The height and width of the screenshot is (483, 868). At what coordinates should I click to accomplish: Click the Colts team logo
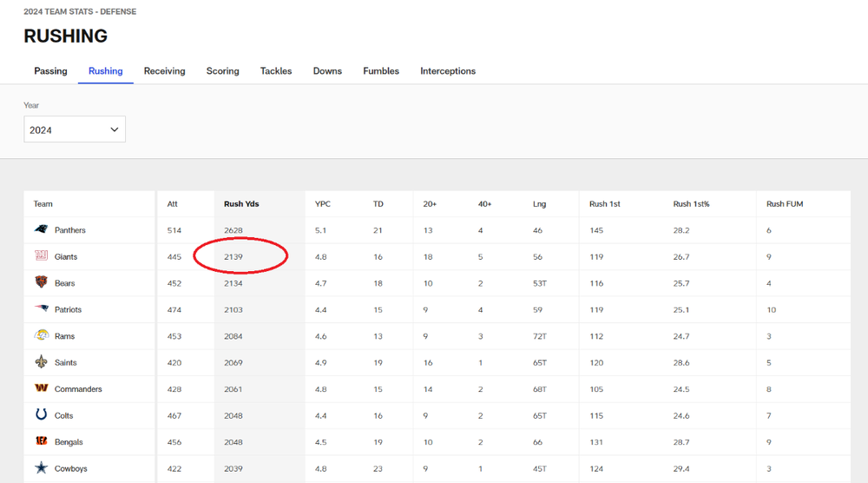click(41, 415)
